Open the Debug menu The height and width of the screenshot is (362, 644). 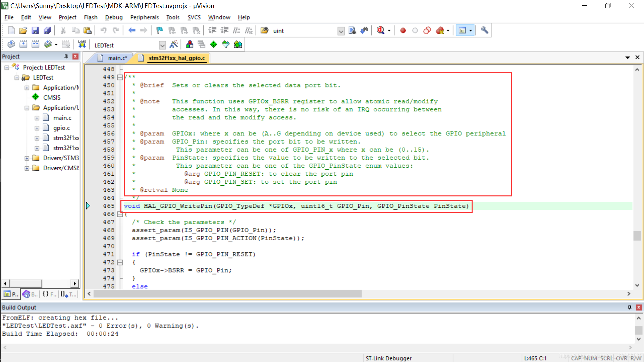tap(114, 17)
